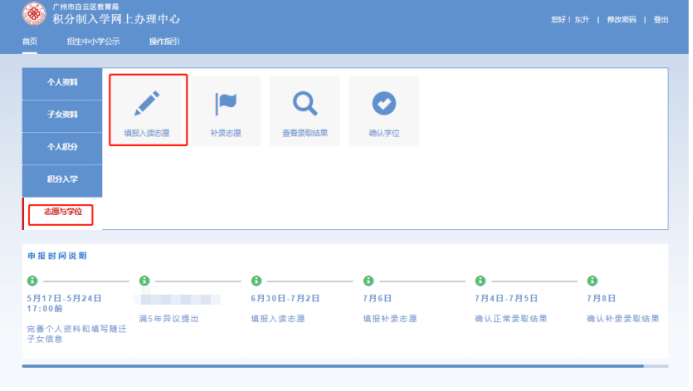This screenshot has width=693, height=391.
Task: Click the date 6月30日-7月2日
Action: (285, 299)
